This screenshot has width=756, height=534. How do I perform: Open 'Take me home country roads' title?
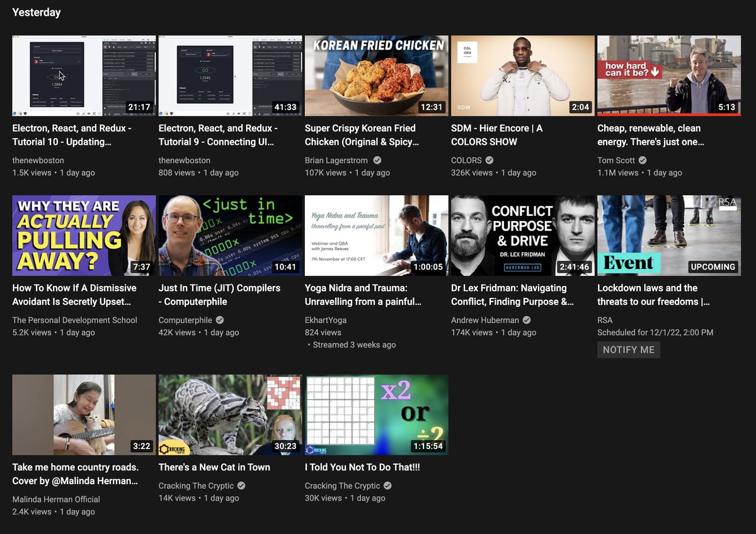point(76,474)
